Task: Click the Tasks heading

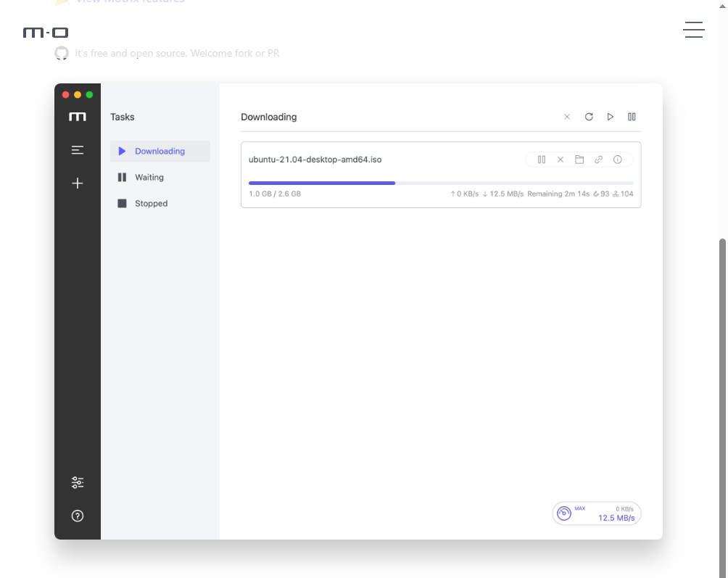Action: 122,117
